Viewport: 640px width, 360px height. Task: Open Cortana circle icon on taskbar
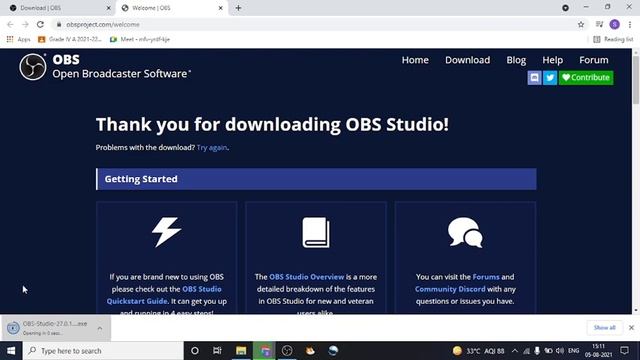click(195, 351)
